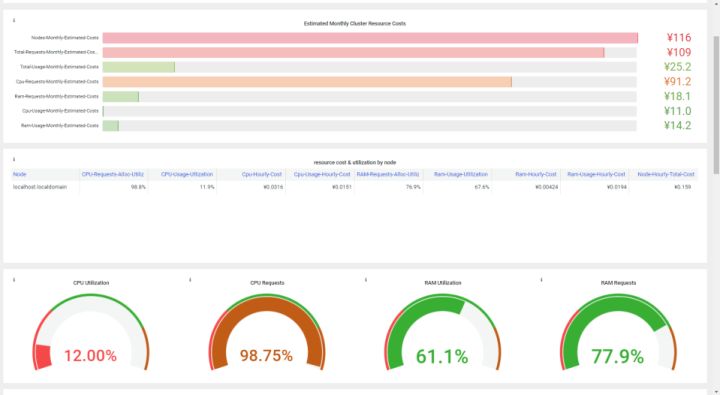Screen dimensions: 720x395
Task: Click info icon on RAM Requests panel
Action: tap(541, 280)
